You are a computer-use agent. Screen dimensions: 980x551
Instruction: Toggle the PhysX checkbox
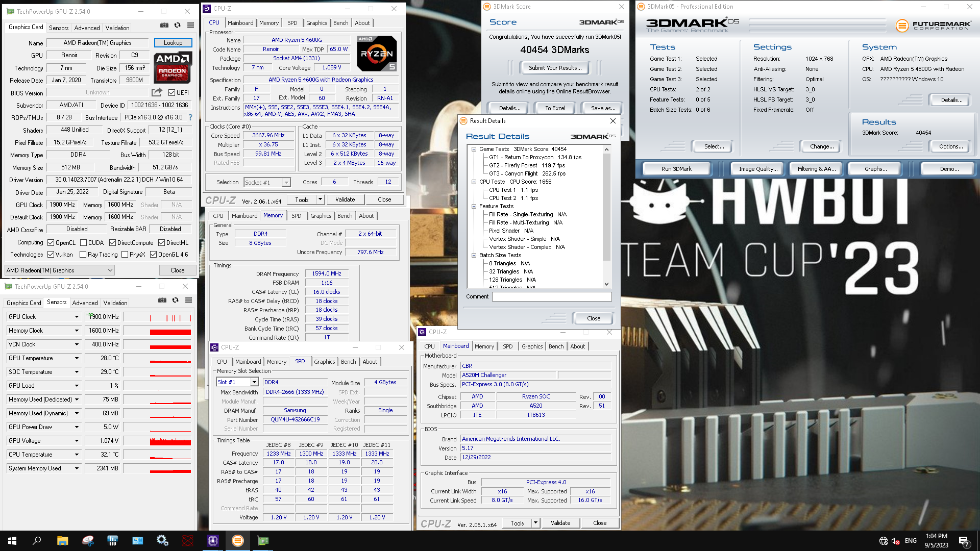(125, 255)
